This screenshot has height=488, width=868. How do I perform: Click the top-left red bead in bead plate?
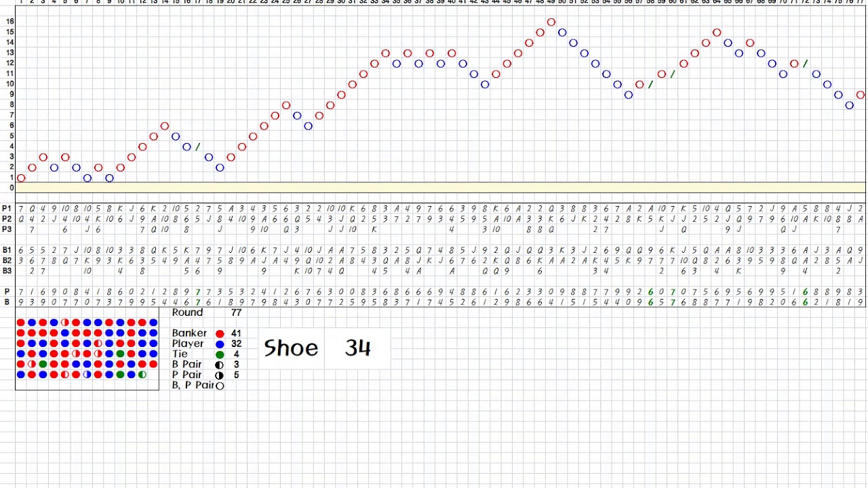coord(20,323)
